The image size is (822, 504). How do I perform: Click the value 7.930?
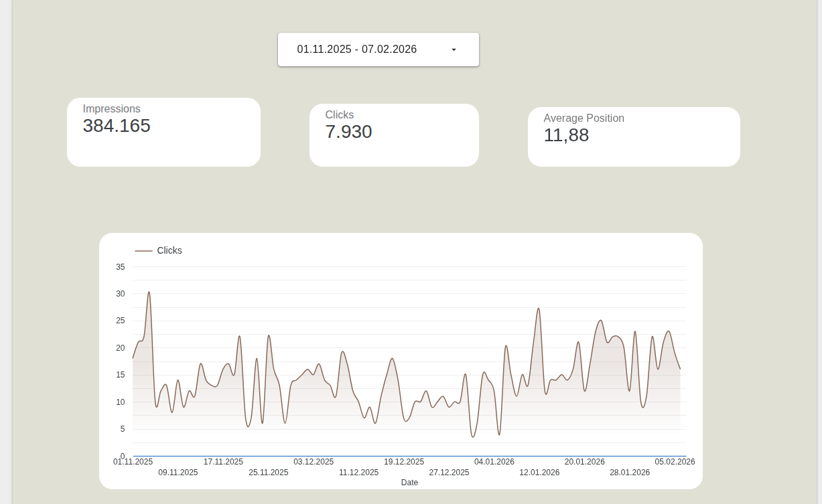[x=348, y=132]
